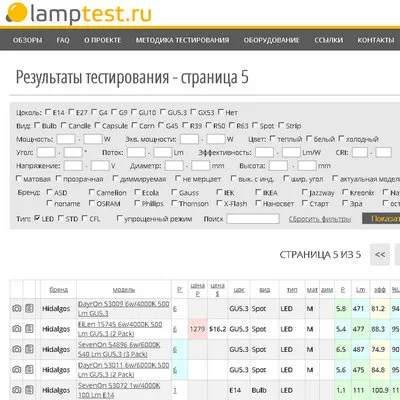Viewport: 400px width, 400px height.
Task: Click the 1279 price cell
Action: tap(197, 329)
